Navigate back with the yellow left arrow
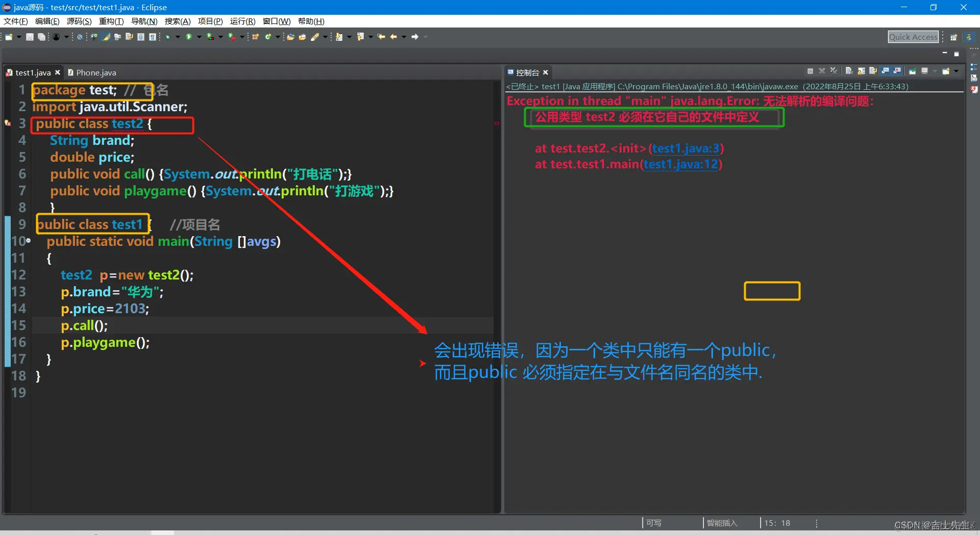This screenshot has height=535, width=980. point(394,37)
